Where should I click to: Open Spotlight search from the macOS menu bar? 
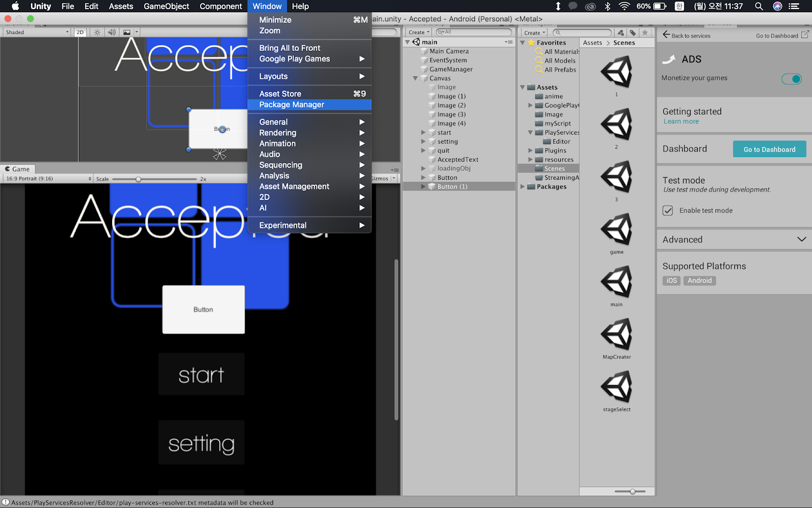click(758, 6)
